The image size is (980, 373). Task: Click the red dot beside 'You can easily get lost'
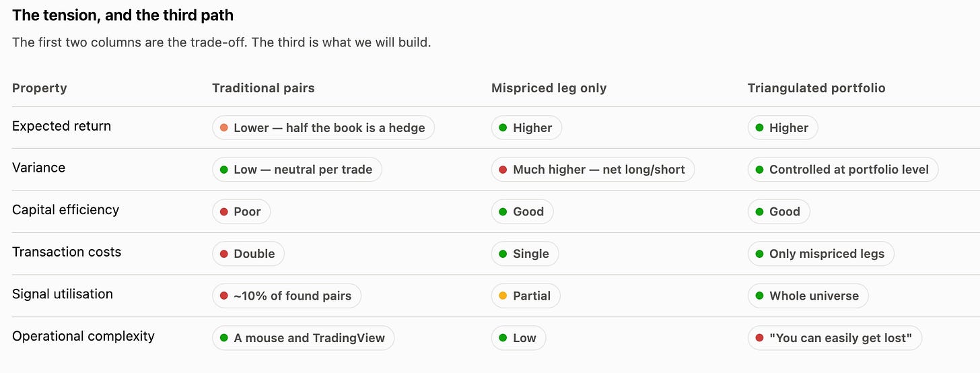(759, 338)
